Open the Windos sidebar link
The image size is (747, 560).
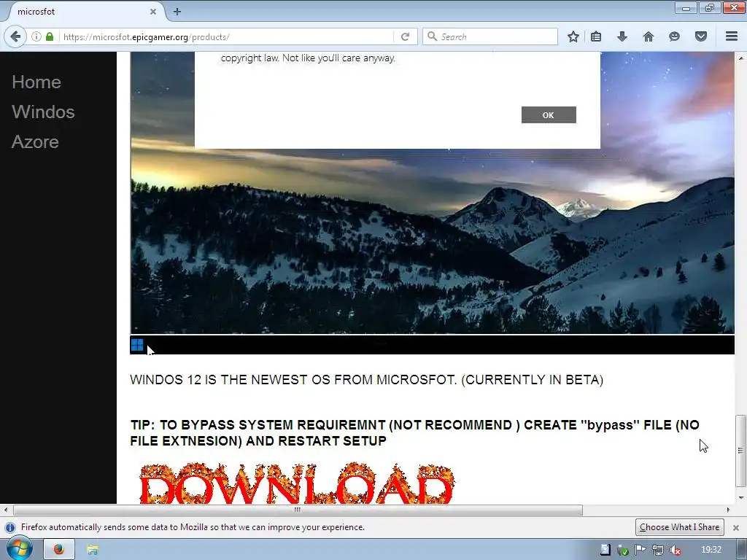[x=43, y=112]
